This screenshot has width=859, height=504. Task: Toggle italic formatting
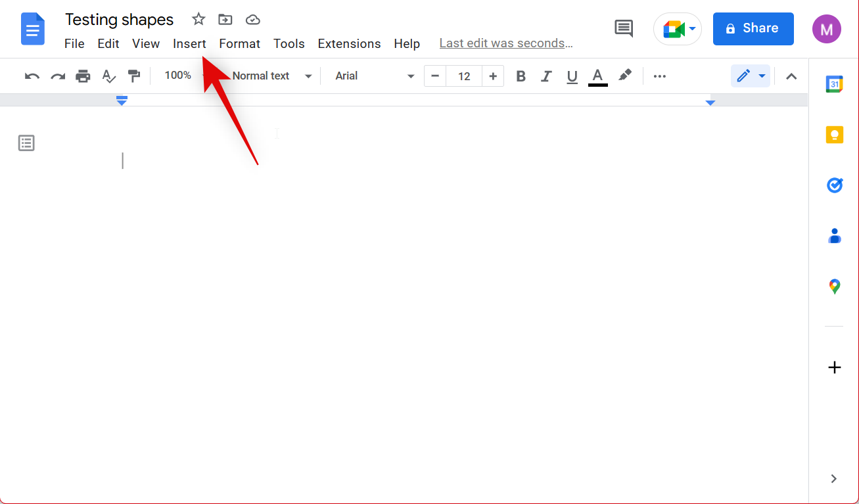(x=546, y=76)
